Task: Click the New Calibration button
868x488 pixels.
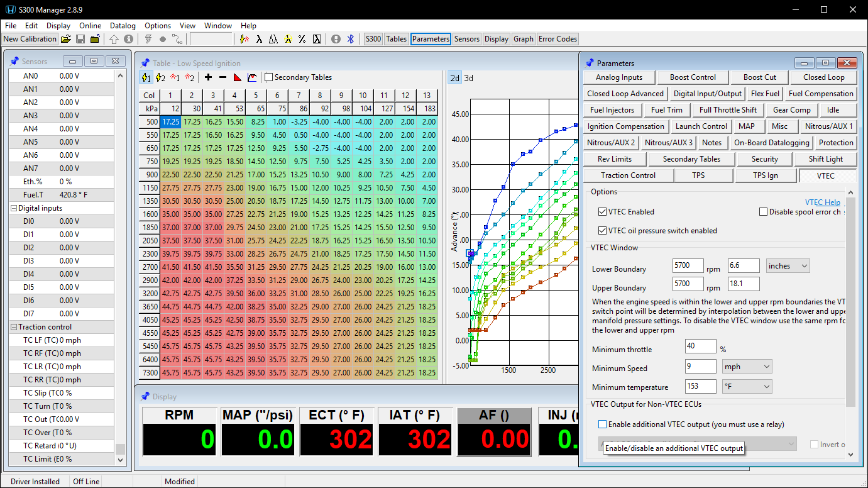Action: coord(29,39)
